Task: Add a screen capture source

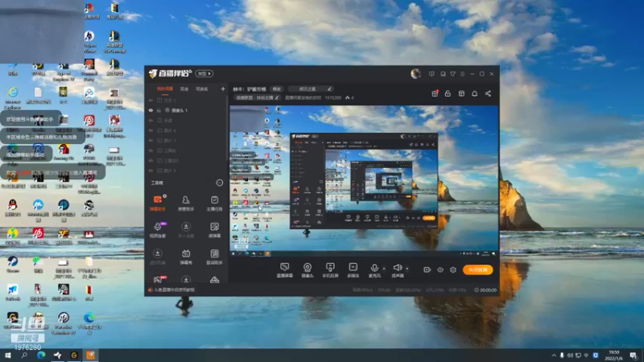Action: coord(284,269)
